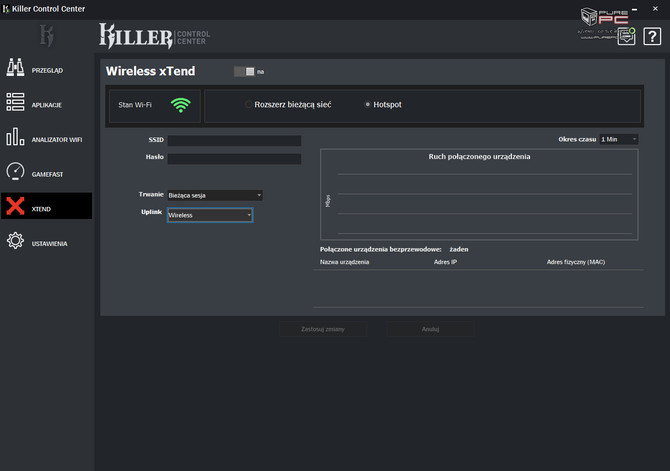Click the Ruch połączonego urządzenia chart
This screenshot has width=670, height=471.
pos(479,194)
